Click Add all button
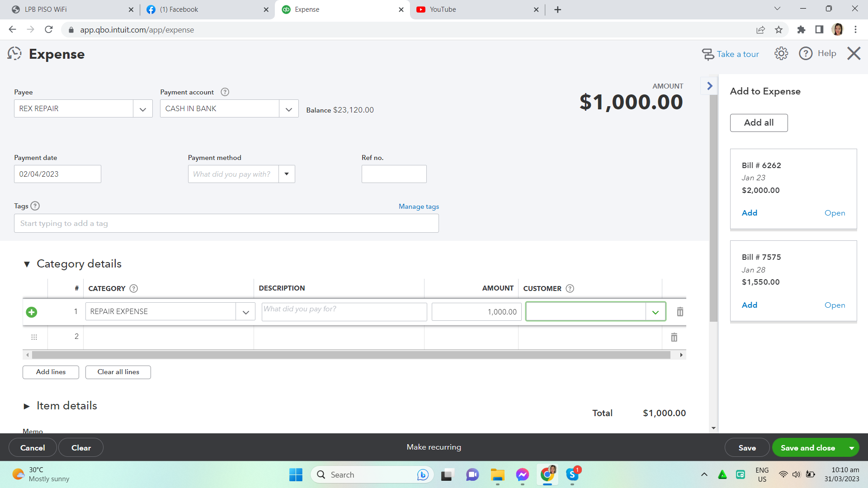The image size is (868, 488). pyautogui.click(x=759, y=123)
